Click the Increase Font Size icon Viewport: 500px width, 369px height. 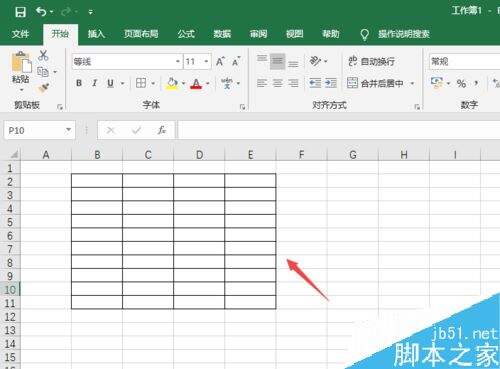(220, 61)
